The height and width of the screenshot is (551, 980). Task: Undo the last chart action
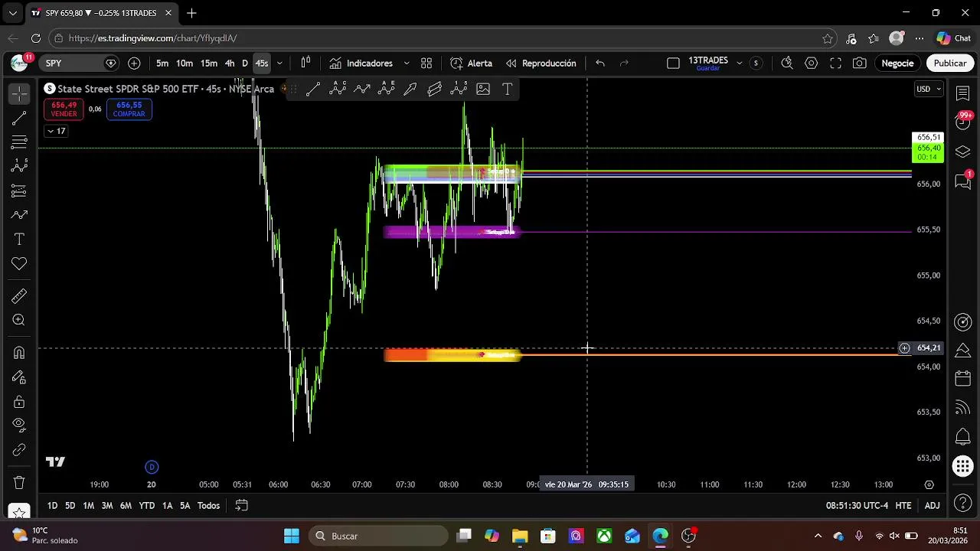600,63
